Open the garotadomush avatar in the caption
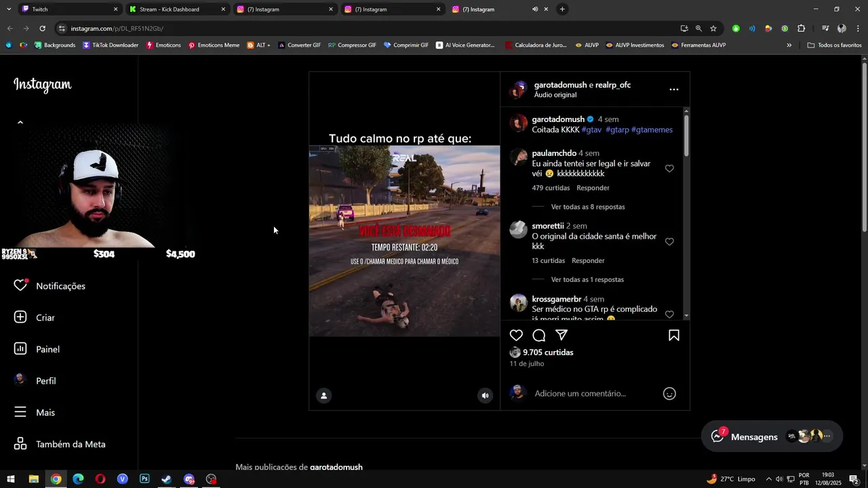The width and height of the screenshot is (868, 488). (x=519, y=123)
